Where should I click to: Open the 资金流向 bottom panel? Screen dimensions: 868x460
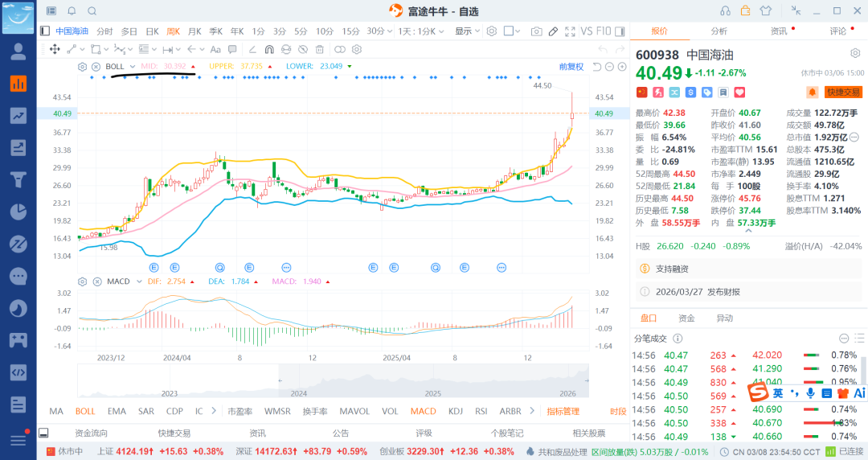click(x=92, y=433)
